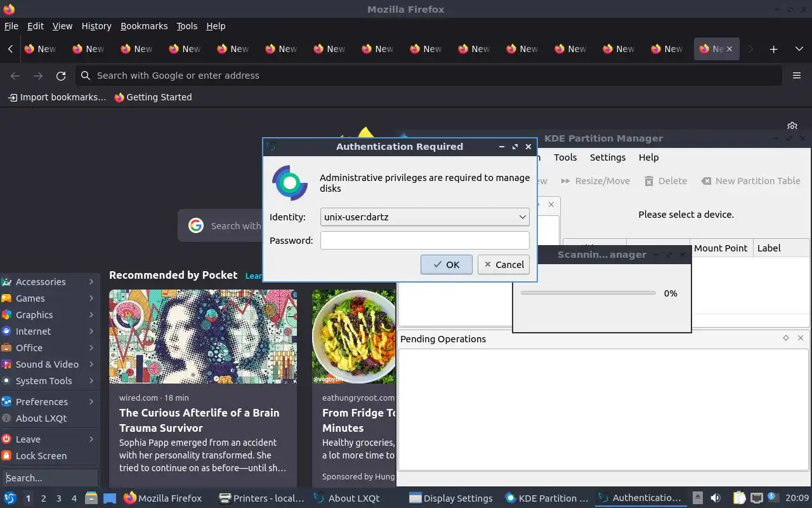Open the LXQt main menu button

coord(10,498)
